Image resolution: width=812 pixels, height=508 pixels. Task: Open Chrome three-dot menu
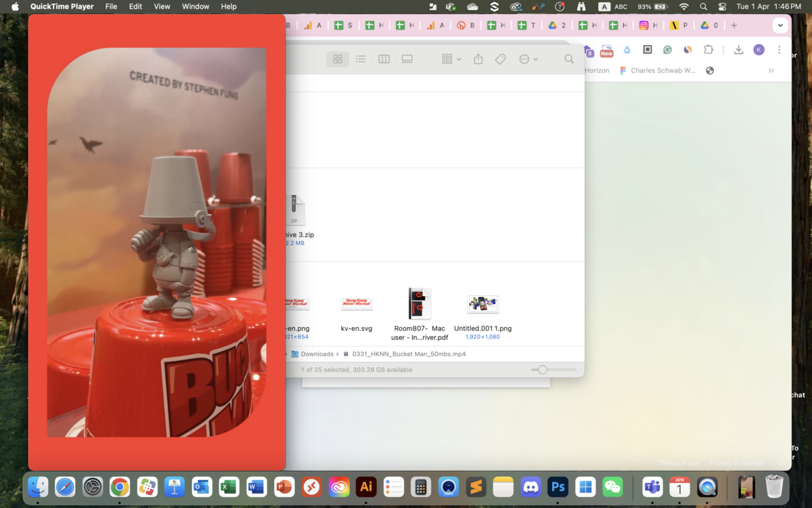coord(779,49)
